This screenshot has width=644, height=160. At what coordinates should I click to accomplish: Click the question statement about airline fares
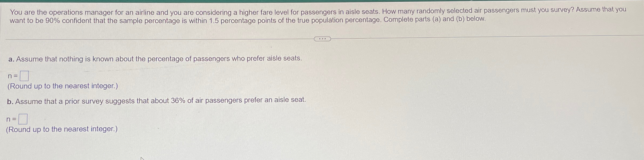coord(269,11)
